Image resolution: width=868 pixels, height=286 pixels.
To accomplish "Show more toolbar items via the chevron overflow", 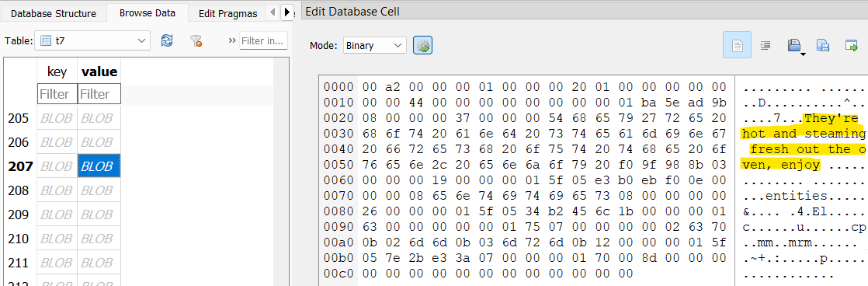I will point(232,40).
